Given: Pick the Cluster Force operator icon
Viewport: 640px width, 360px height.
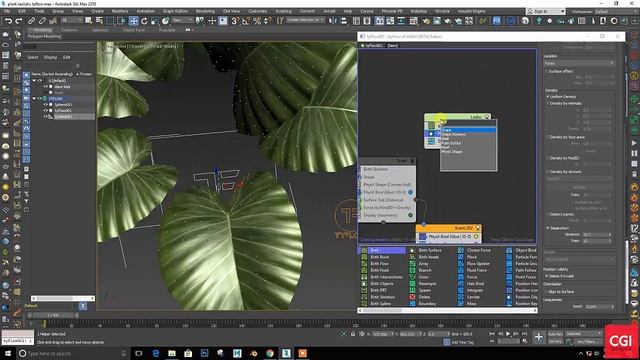Looking at the screenshot, I should coord(461,250).
